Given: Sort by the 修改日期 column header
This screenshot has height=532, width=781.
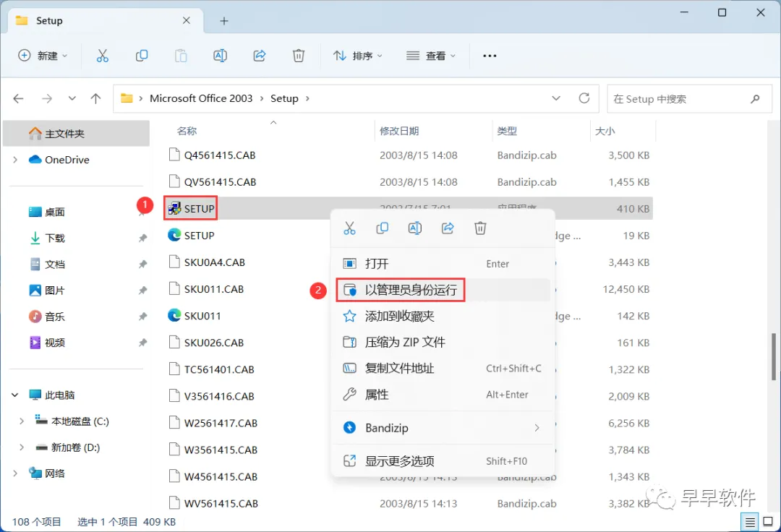Looking at the screenshot, I should (399, 131).
